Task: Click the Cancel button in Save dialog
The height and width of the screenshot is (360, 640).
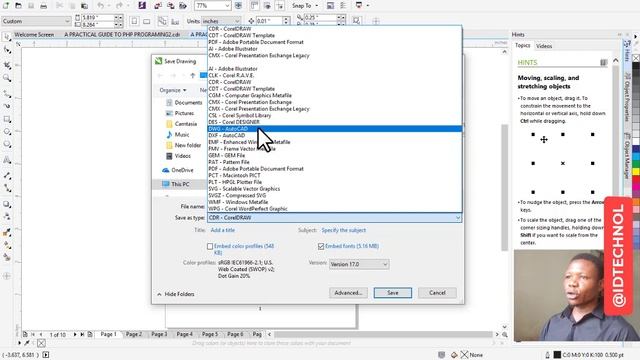Action: coord(437,293)
